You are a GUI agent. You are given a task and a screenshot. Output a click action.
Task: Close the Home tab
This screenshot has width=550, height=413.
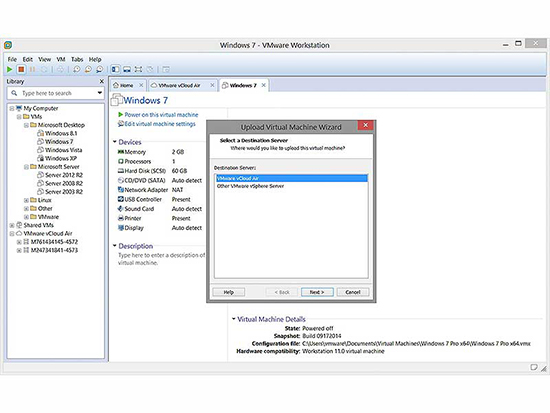pyautogui.click(x=141, y=85)
